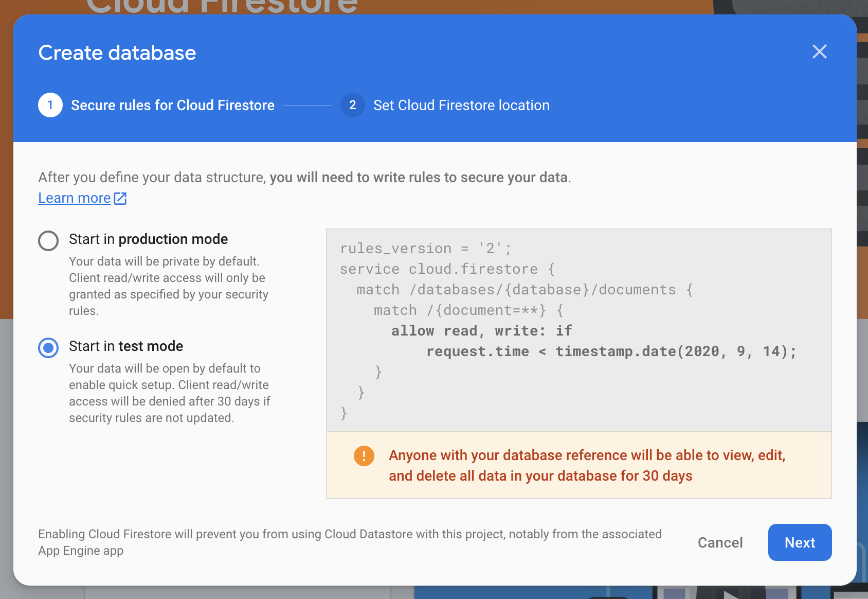Click the step 2 number circle
This screenshot has height=599, width=868.
pos(353,105)
